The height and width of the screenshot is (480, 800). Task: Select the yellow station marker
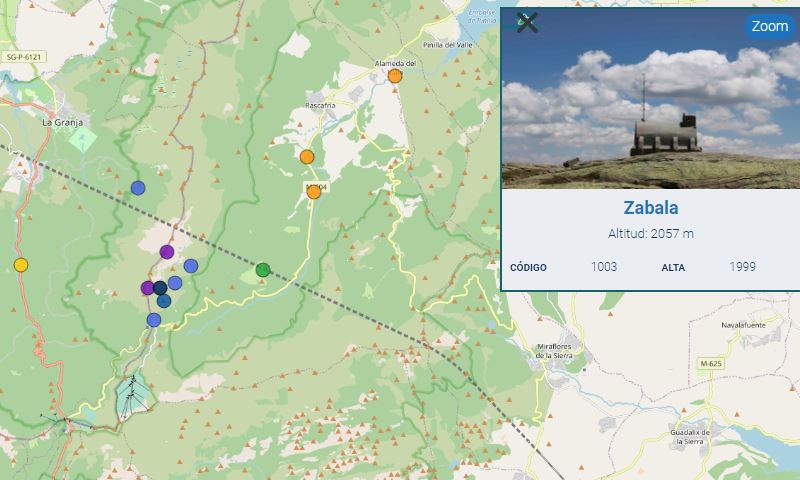pos(21,265)
